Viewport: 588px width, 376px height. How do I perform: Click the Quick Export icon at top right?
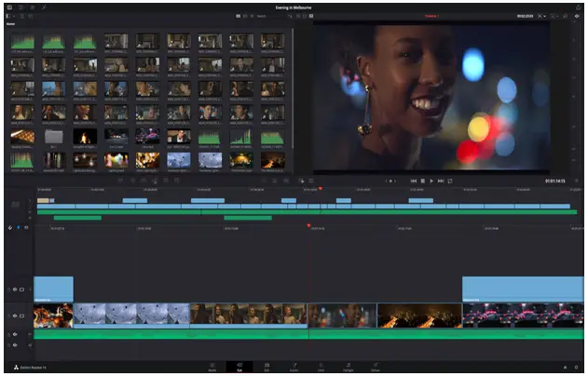[578, 7]
